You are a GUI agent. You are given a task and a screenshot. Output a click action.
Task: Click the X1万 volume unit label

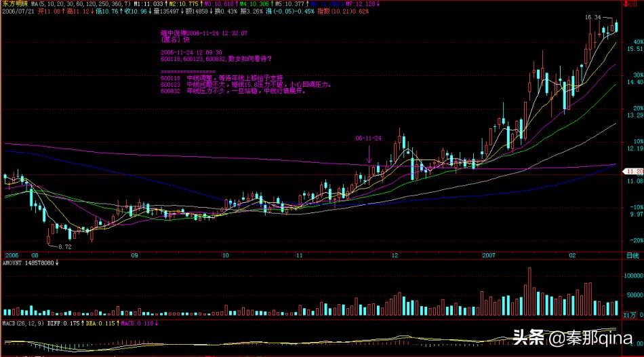click(x=628, y=315)
